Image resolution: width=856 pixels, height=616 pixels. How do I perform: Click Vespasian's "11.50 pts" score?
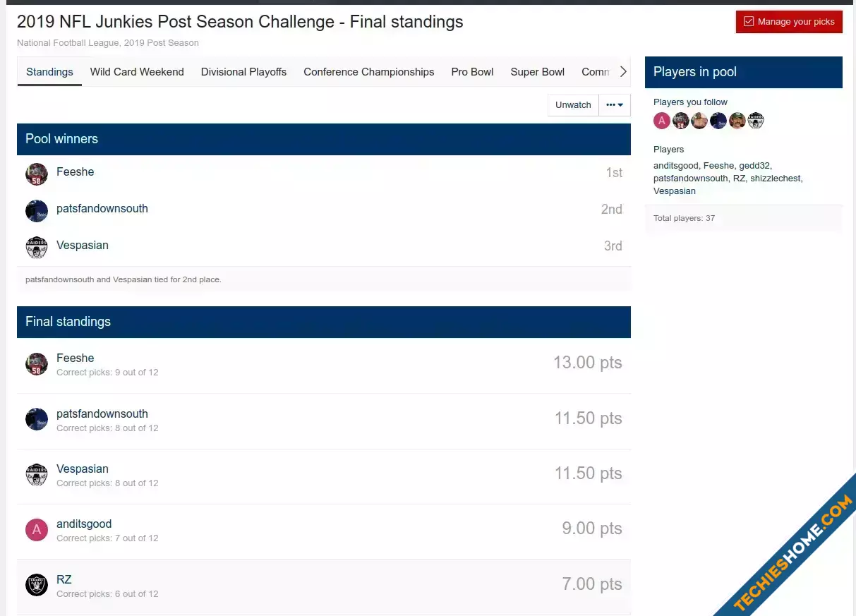coord(589,473)
